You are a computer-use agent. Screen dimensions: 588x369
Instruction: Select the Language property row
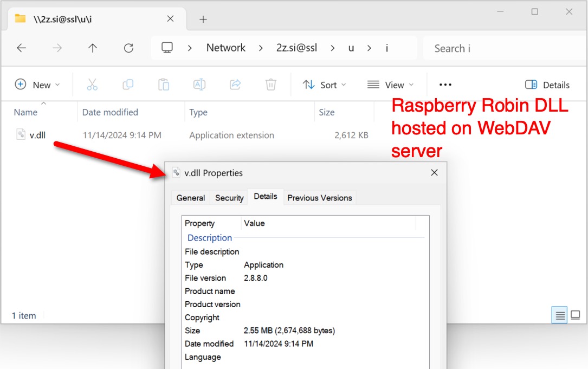pyautogui.click(x=305, y=357)
